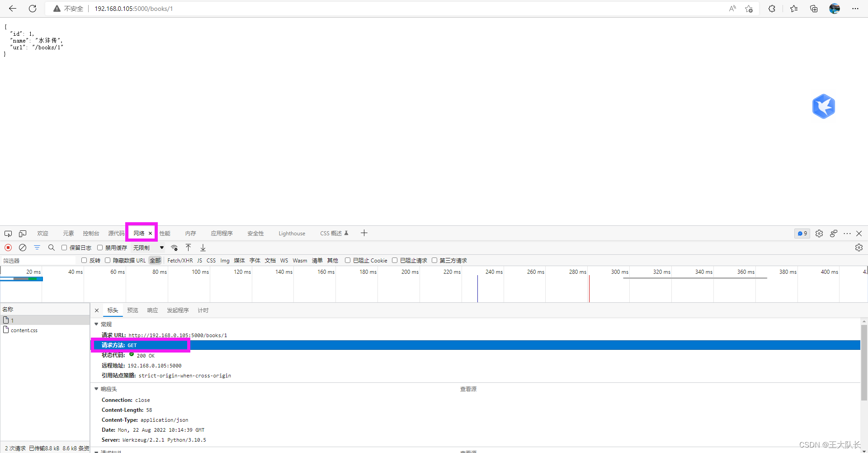
Task: Click the address bar URL
Action: pos(133,9)
